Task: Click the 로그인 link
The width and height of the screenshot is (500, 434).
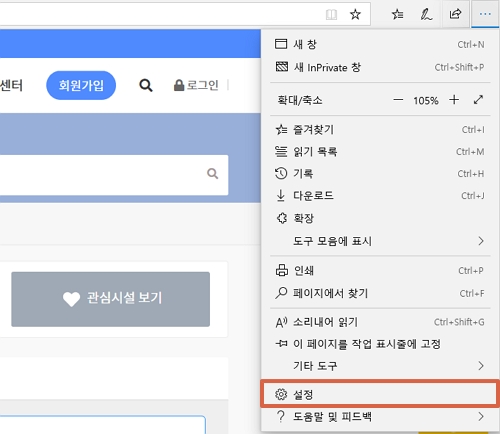Action: (x=196, y=85)
